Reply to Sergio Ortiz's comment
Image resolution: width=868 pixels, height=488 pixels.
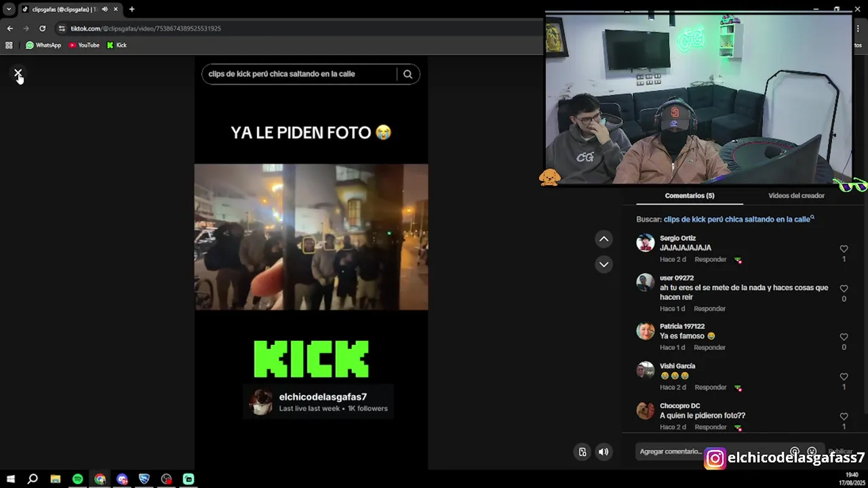pos(710,260)
